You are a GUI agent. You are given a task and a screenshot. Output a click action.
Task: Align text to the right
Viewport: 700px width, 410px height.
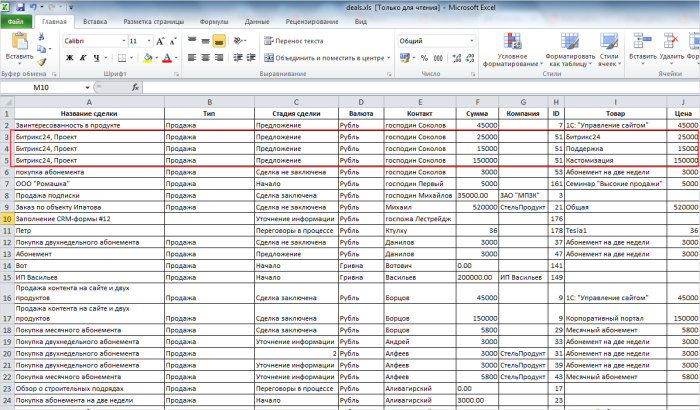pyautogui.click(x=219, y=58)
